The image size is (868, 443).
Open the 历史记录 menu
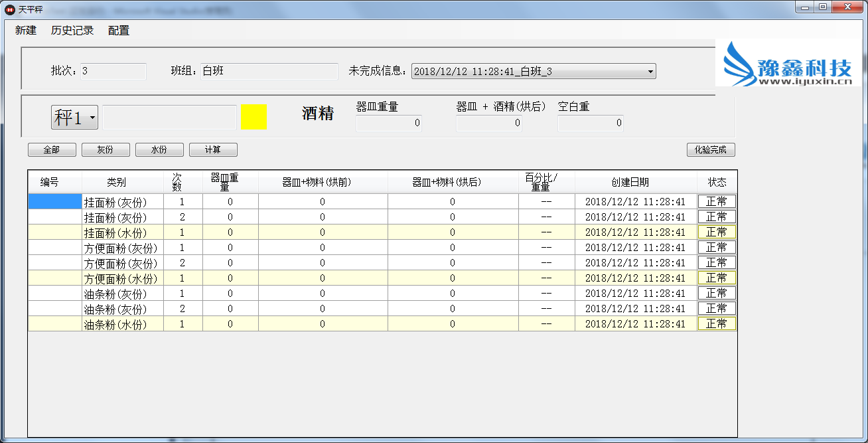coord(72,31)
